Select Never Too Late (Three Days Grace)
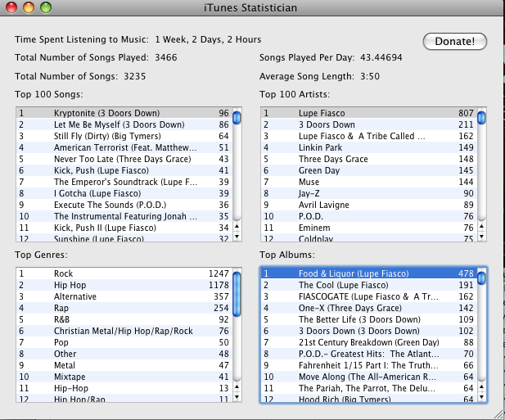This screenshot has height=420, width=505. tap(124, 159)
